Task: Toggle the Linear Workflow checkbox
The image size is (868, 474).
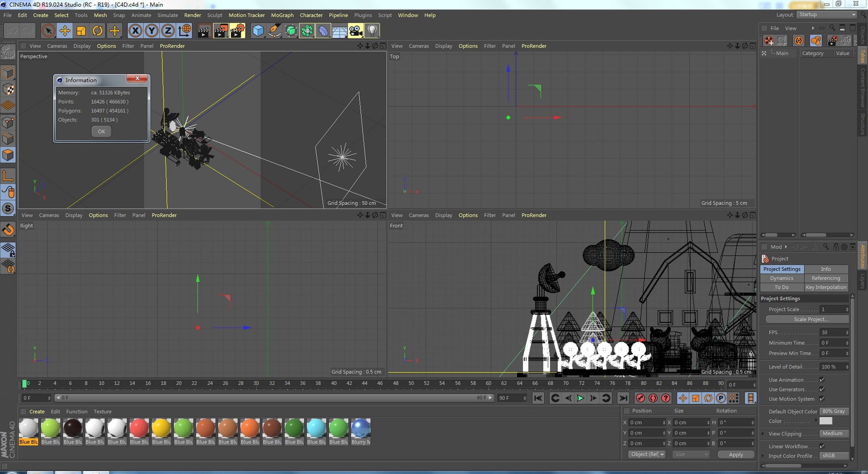Action: pos(822,446)
